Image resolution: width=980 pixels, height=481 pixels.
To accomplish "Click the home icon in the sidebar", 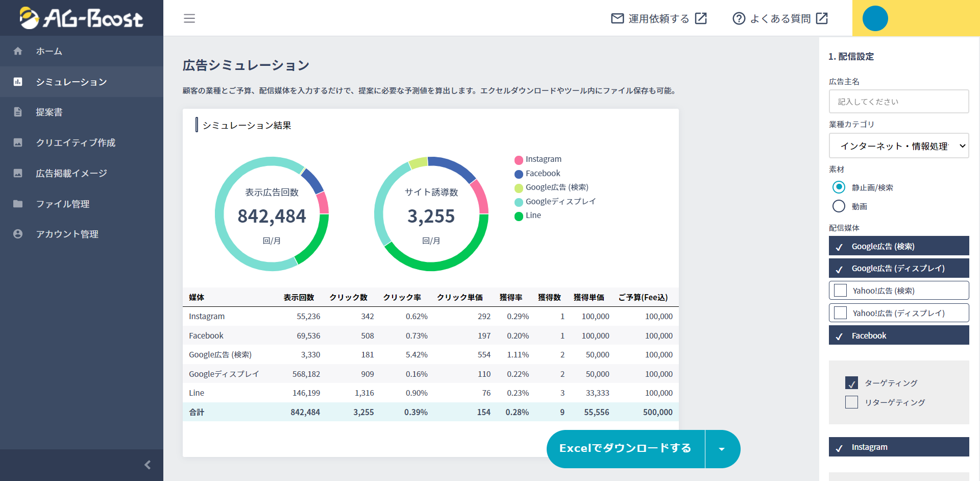I will click(18, 51).
